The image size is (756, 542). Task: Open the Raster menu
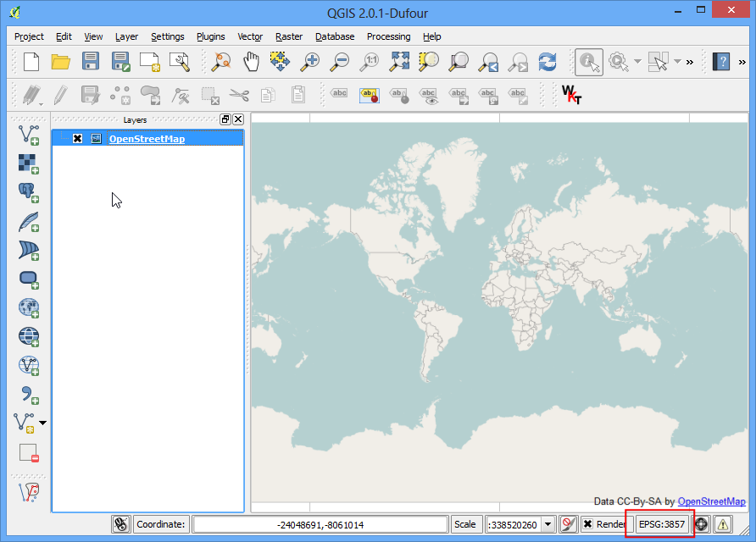click(289, 36)
